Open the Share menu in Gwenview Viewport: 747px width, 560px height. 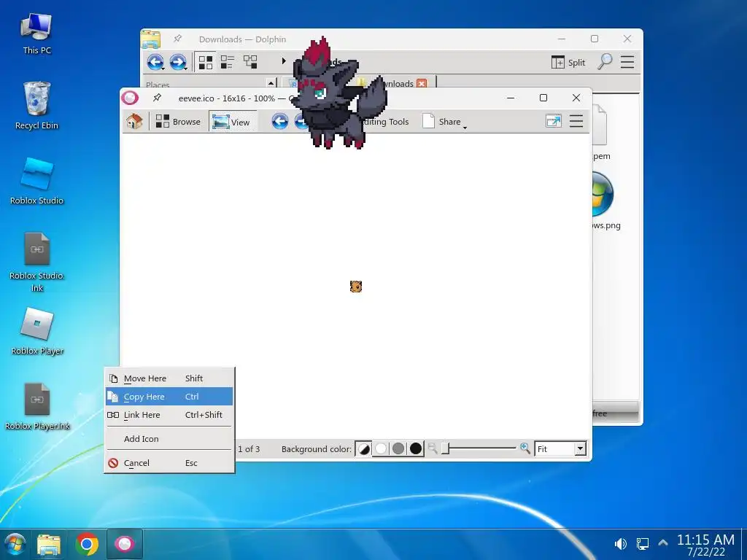click(444, 122)
